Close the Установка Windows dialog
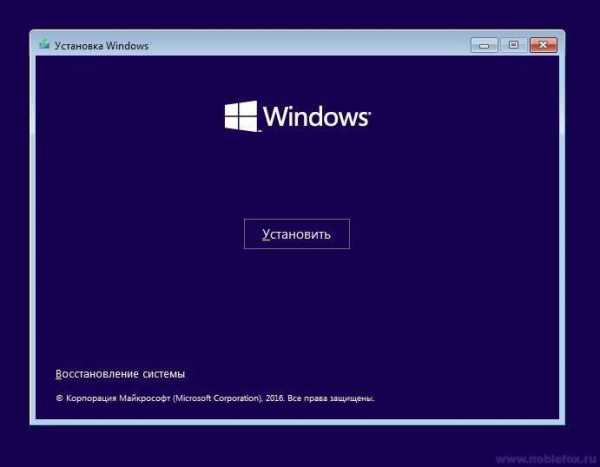 point(543,45)
